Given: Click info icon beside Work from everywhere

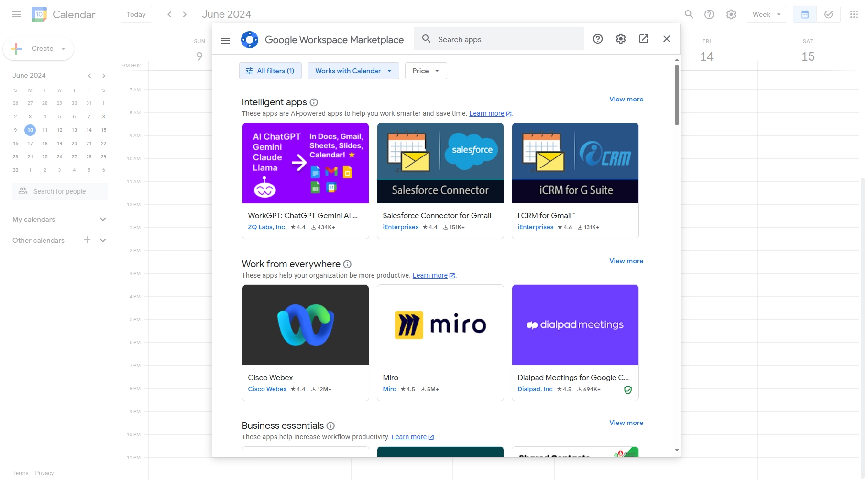Looking at the screenshot, I should (x=348, y=264).
